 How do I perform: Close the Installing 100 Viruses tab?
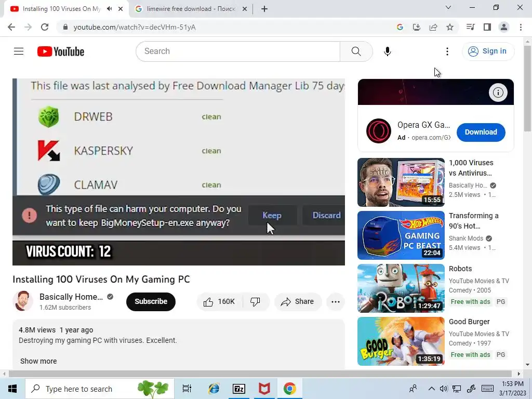click(121, 9)
